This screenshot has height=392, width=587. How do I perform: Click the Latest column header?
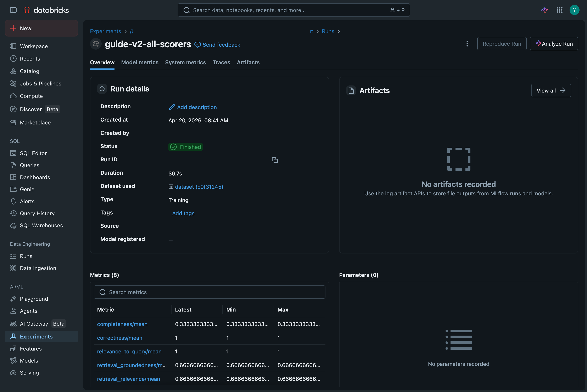tap(183, 309)
